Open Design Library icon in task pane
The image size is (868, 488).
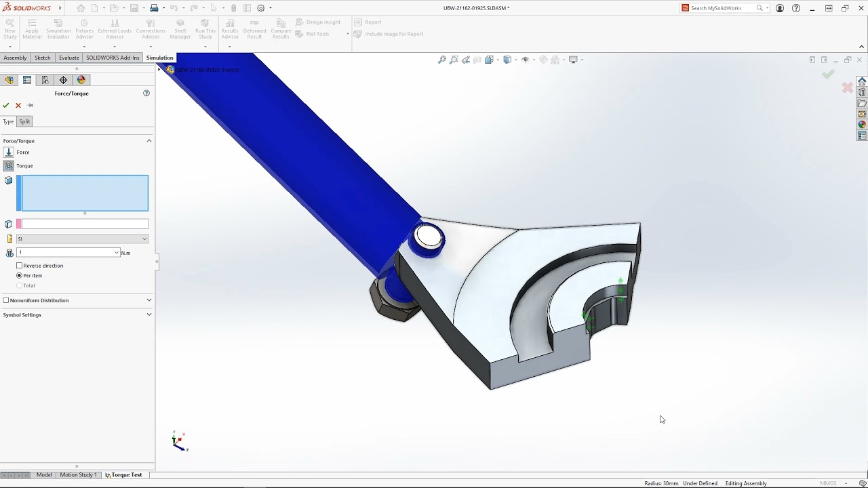click(x=862, y=92)
